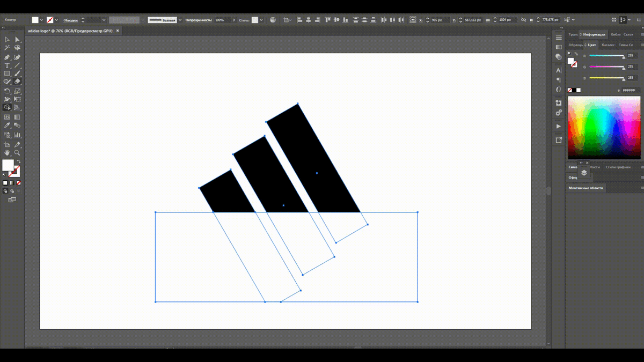644x362 pixels.
Task: Select the Hand tool
Action: click(x=7, y=153)
